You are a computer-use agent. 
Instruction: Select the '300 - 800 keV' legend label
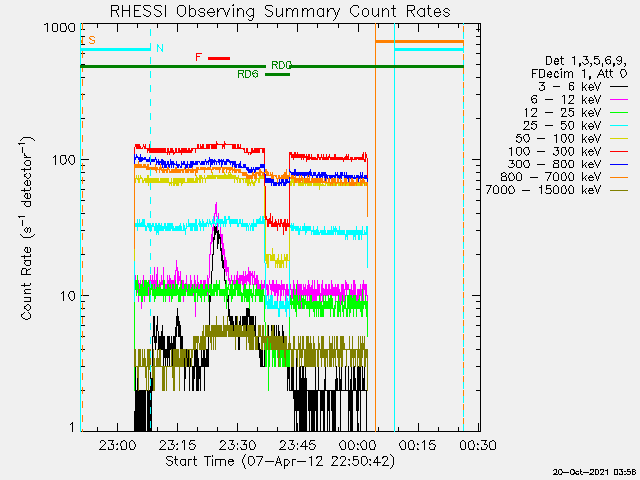coord(555,164)
